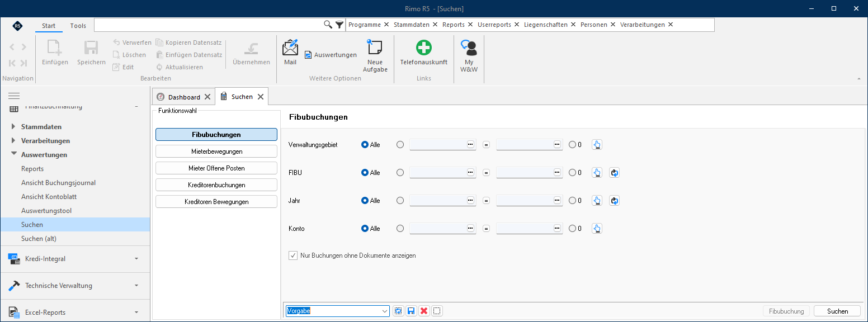The image size is (868, 322).
Task: Collapse the ribbon with the small arrow
Action: [859, 79]
